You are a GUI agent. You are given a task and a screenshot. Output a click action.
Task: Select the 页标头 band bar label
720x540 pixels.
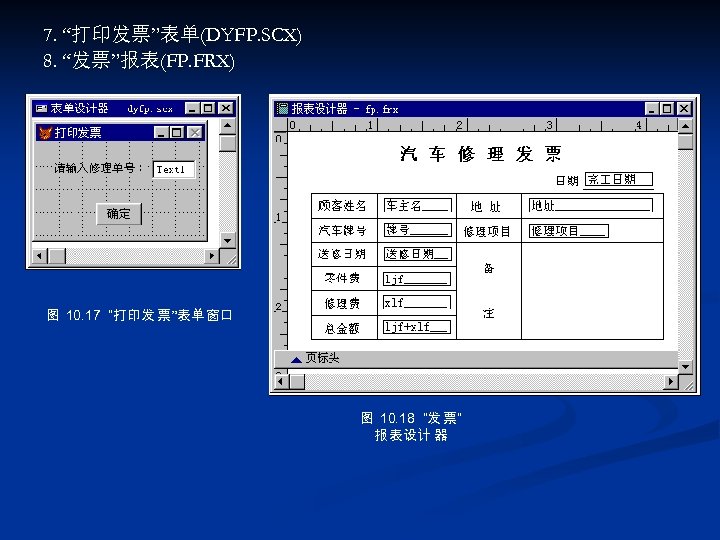(x=323, y=358)
